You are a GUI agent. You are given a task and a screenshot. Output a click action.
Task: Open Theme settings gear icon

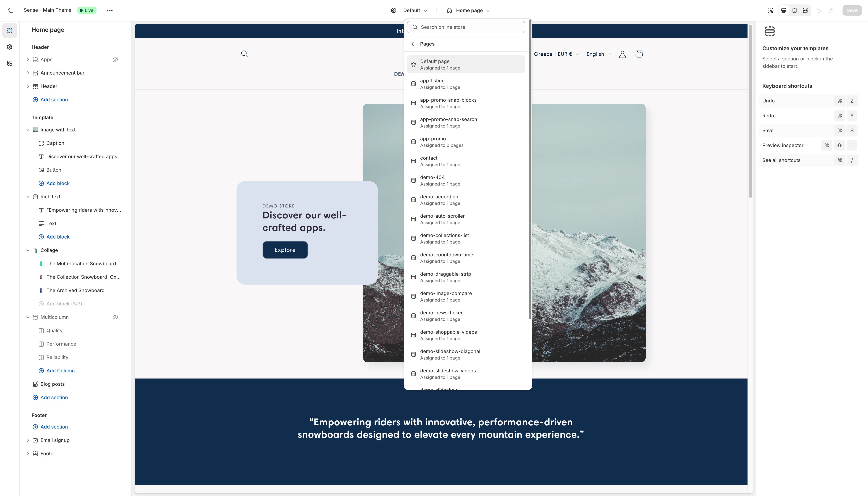[9, 47]
